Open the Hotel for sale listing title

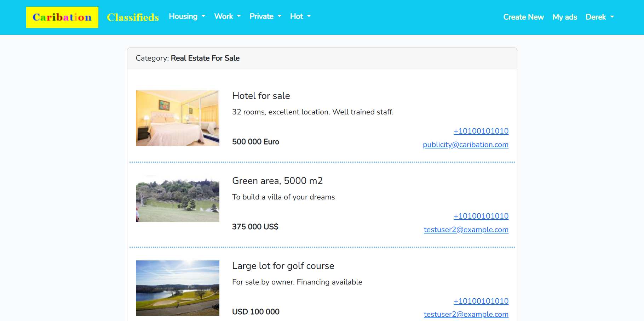click(x=261, y=96)
